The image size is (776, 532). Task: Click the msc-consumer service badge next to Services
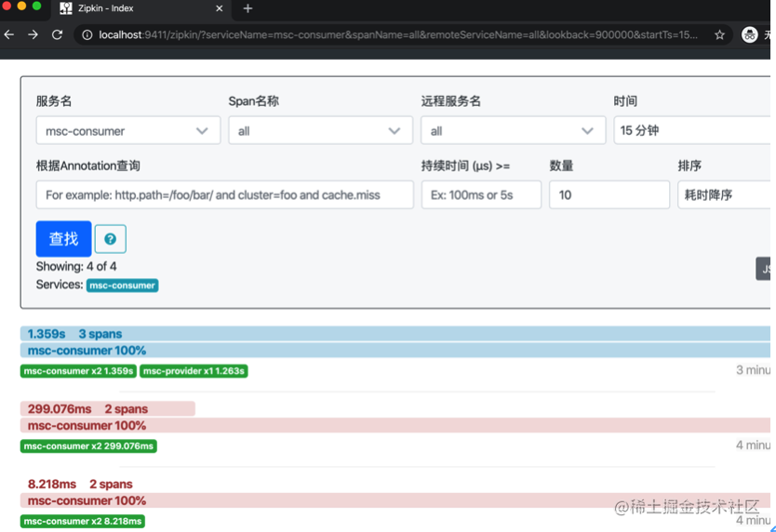[x=122, y=286]
